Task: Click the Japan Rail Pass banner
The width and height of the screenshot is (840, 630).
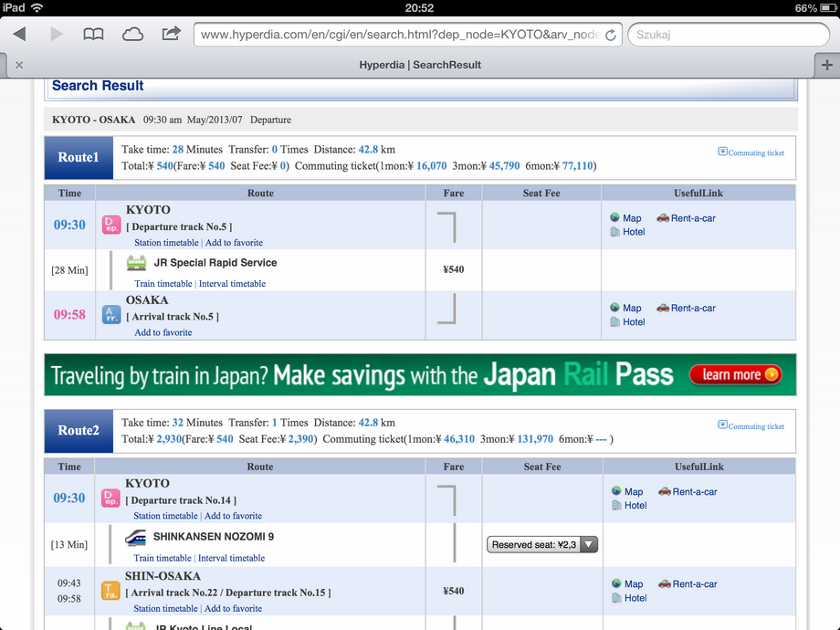Action: (x=420, y=375)
